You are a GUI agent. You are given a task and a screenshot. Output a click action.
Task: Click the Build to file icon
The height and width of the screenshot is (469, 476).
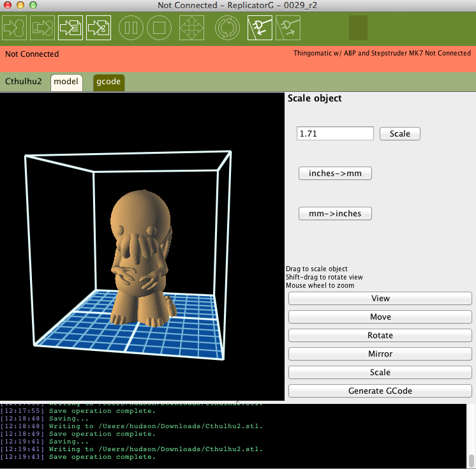(70, 27)
